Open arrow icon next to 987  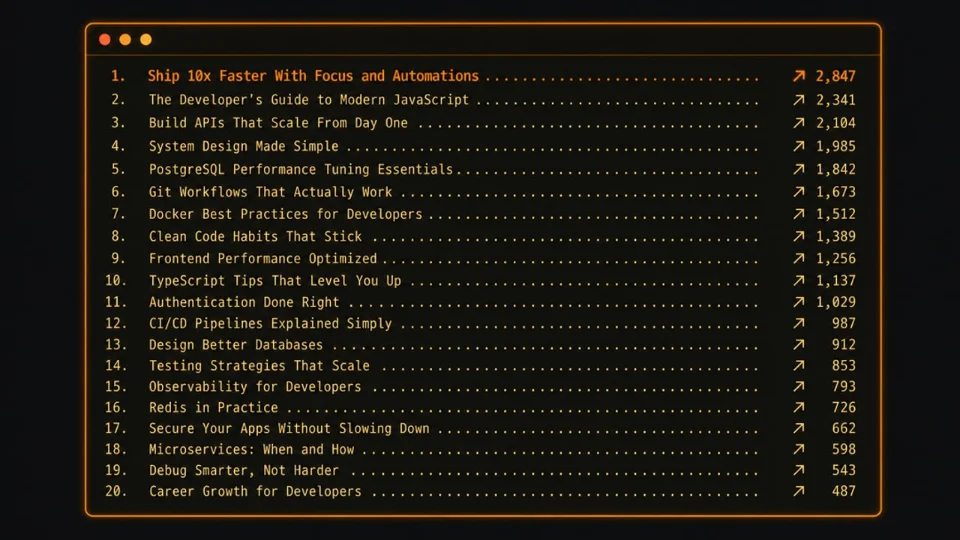[x=798, y=323]
